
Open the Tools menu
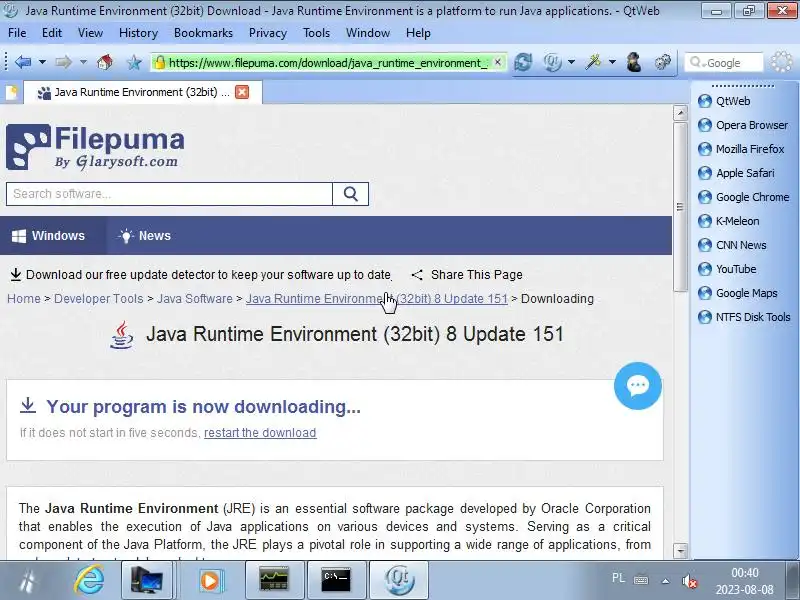pyautogui.click(x=316, y=33)
